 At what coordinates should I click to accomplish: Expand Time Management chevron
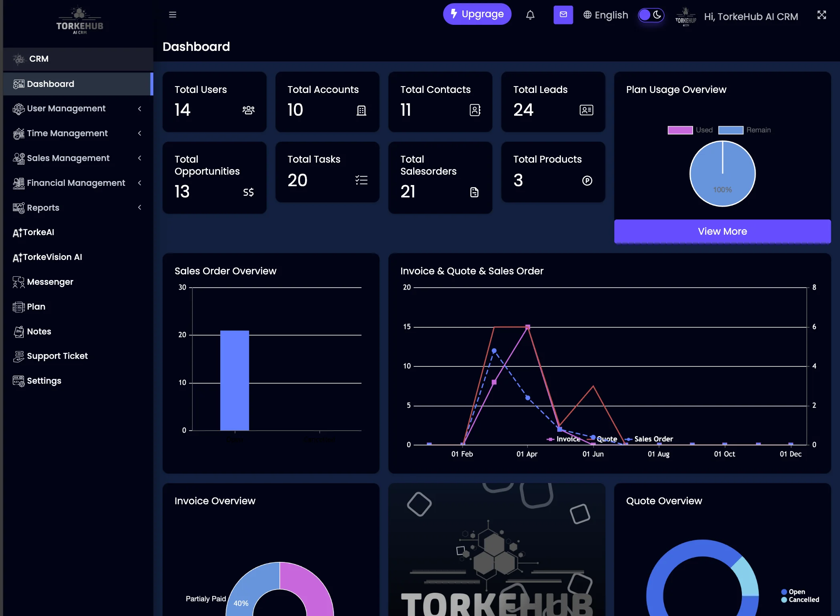tap(139, 133)
